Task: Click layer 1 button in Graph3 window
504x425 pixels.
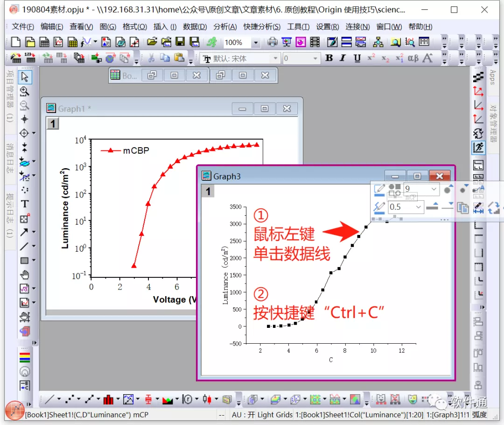Action: 208,191
